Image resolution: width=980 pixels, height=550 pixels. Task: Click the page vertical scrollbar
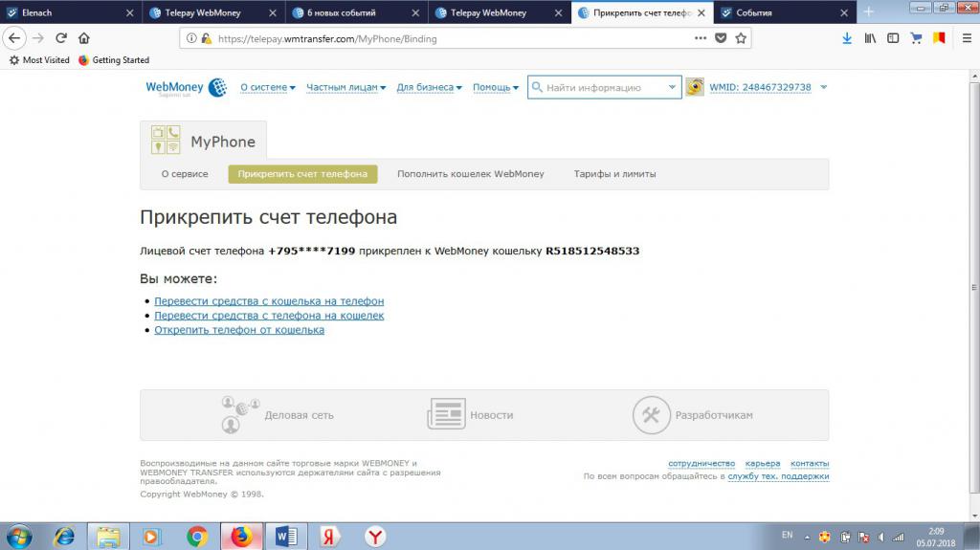(x=974, y=288)
